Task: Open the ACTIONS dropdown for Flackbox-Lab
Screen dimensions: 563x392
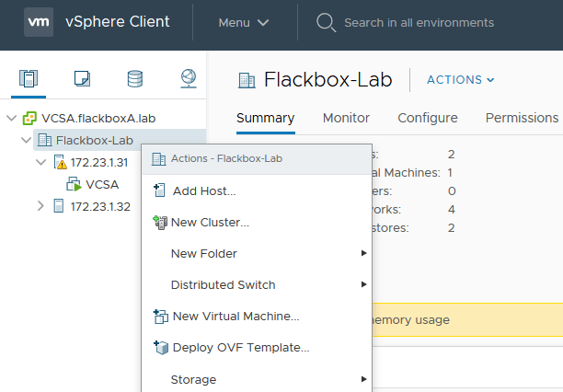Action: tap(460, 80)
